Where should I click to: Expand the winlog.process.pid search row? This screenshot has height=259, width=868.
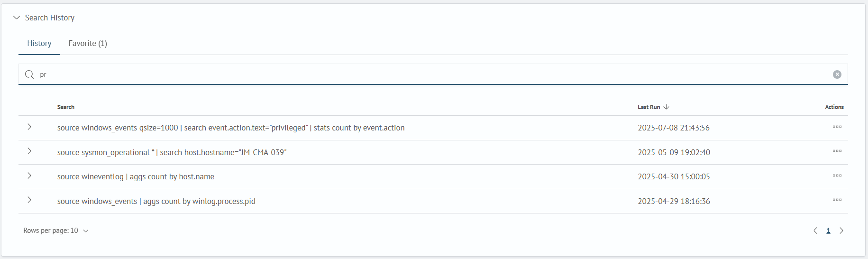[29, 200]
